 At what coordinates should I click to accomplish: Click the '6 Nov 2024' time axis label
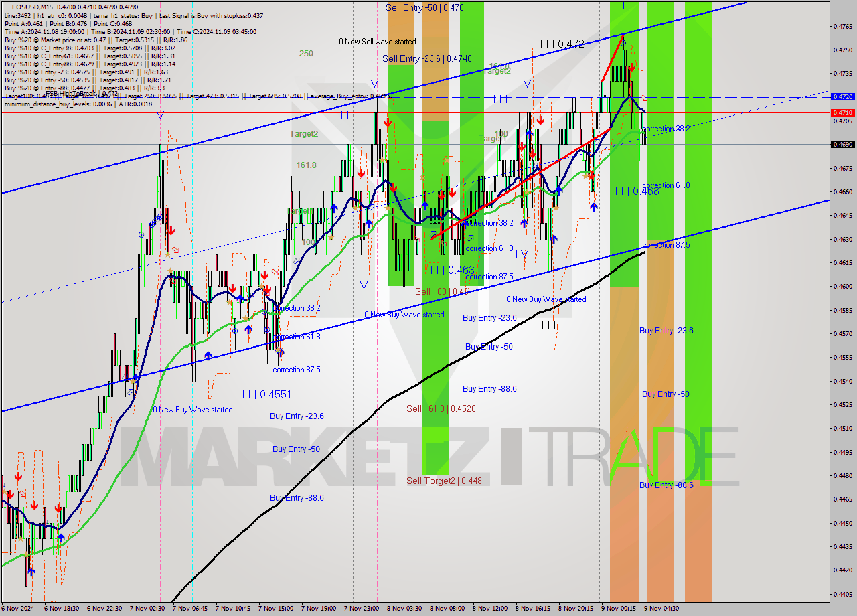pyautogui.click(x=18, y=609)
